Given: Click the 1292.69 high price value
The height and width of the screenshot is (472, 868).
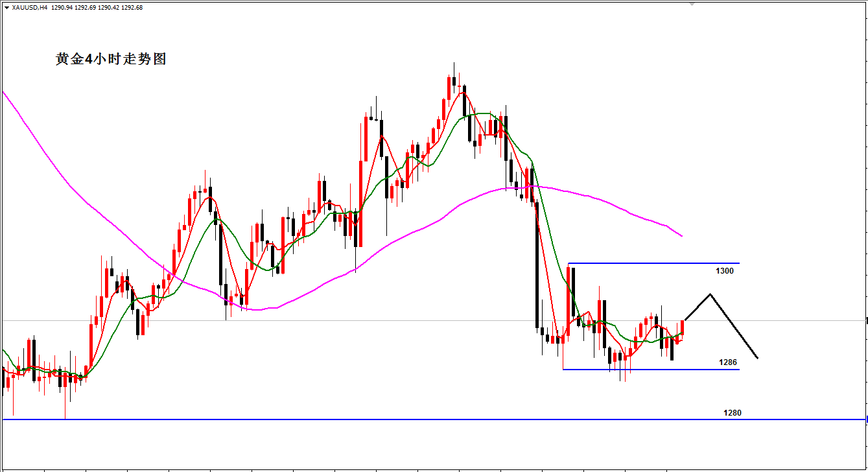Looking at the screenshot, I should pos(84,8).
